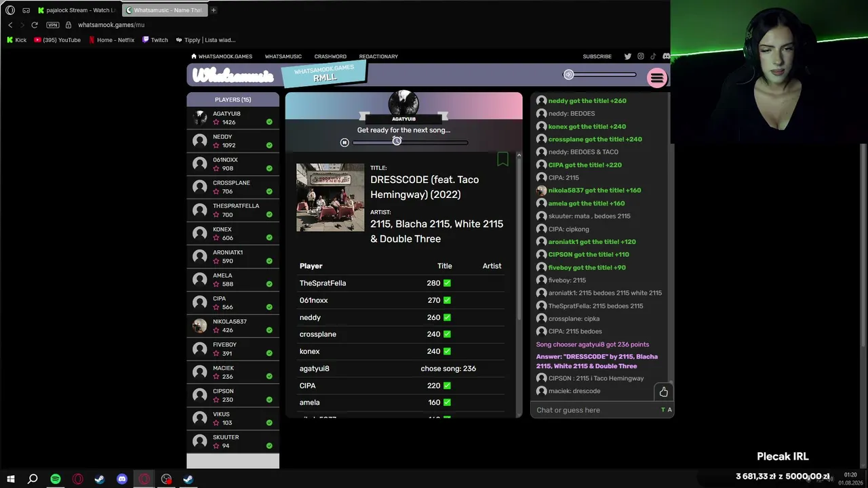Click the browser address bar URL
Viewport: 868px width, 488px height.
pyautogui.click(x=111, y=25)
